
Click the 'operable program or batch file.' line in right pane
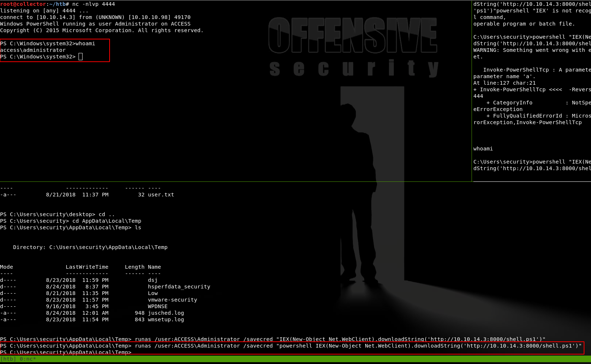click(524, 24)
